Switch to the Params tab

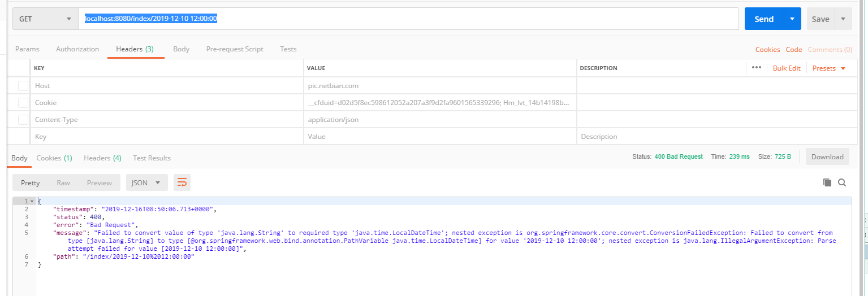(27, 49)
